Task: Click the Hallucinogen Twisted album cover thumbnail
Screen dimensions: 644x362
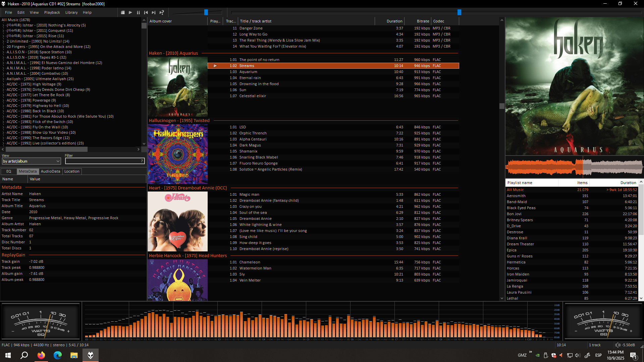Action: pos(177,154)
